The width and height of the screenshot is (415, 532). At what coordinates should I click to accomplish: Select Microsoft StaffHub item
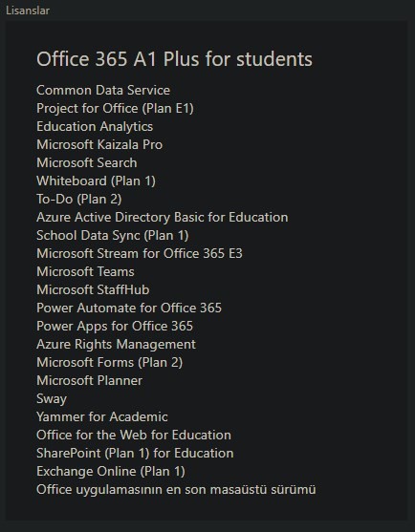[93, 289]
